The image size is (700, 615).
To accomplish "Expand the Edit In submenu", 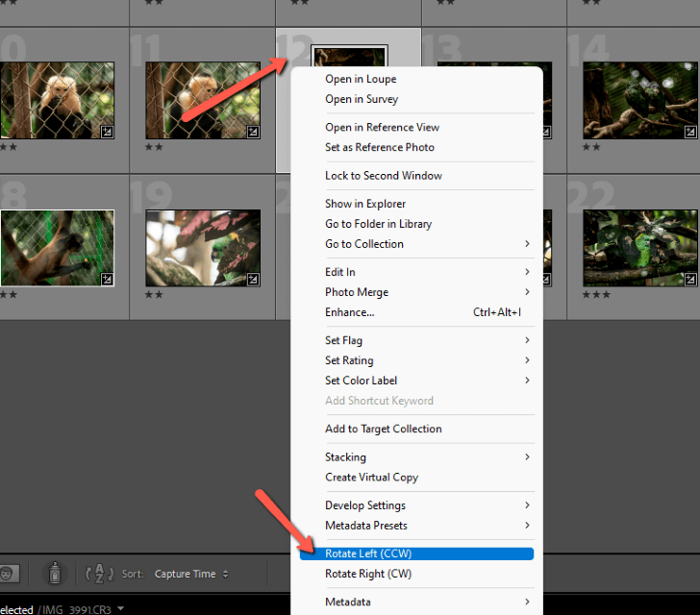I will pyautogui.click(x=416, y=272).
